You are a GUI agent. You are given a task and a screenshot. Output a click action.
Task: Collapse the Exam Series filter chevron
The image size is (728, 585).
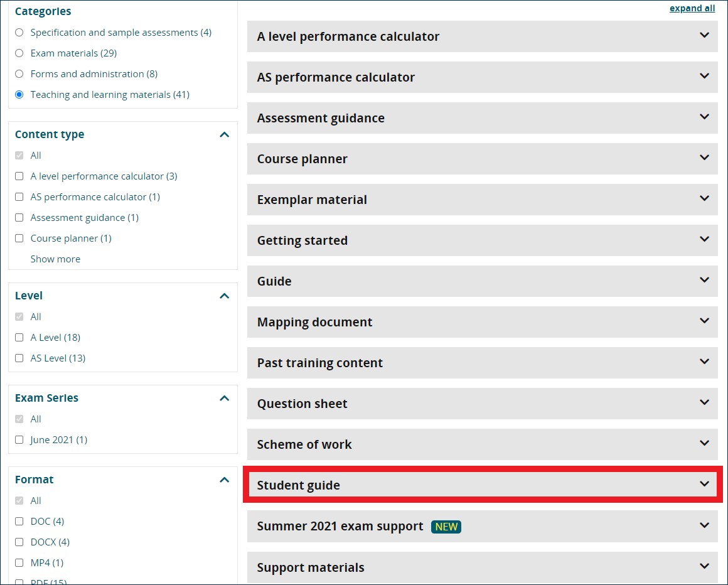pos(224,398)
